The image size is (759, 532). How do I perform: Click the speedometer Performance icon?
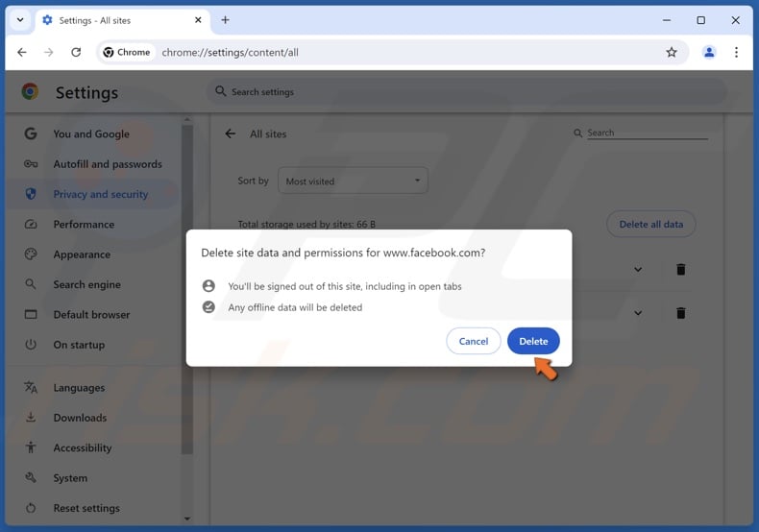pyautogui.click(x=31, y=225)
